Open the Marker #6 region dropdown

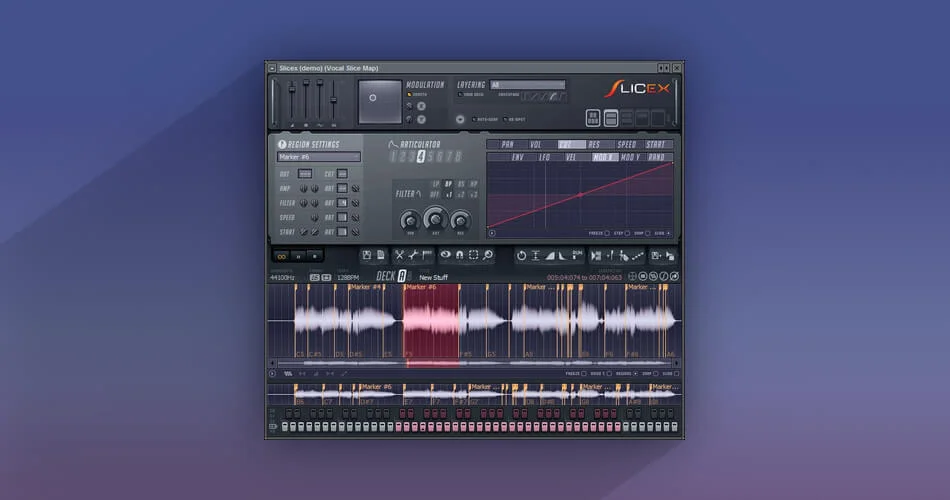(x=319, y=157)
